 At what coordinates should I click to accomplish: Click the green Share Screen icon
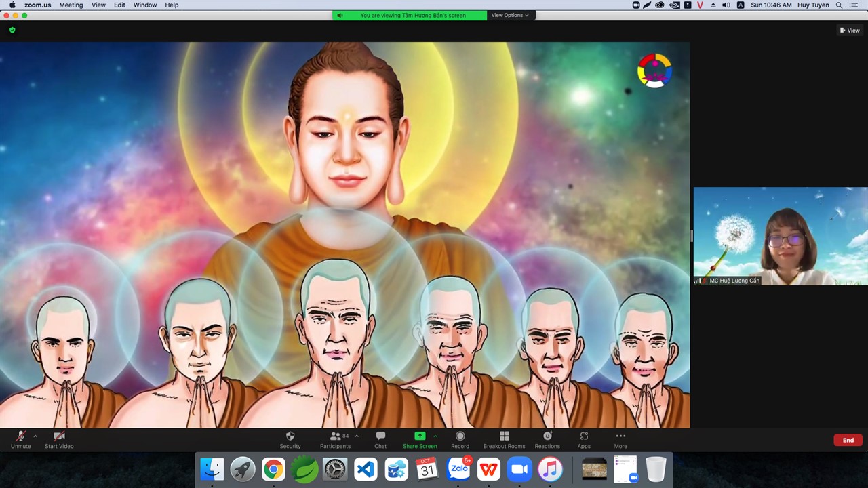tap(420, 436)
